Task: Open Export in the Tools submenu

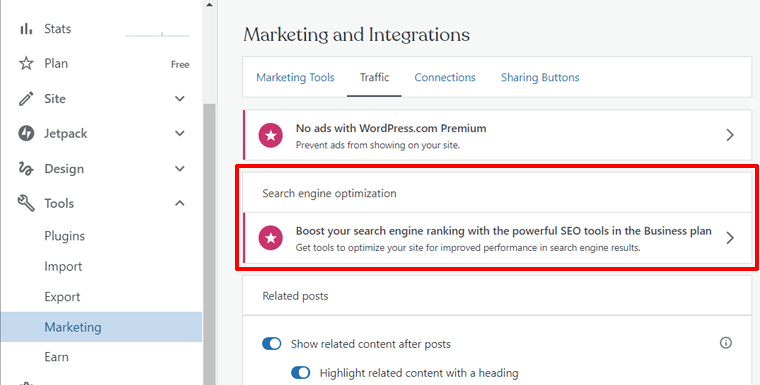Action: tap(62, 297)
